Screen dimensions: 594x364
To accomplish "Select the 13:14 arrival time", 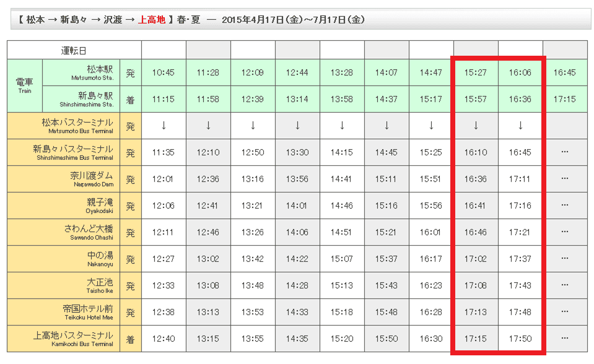I will pos(297,99).
